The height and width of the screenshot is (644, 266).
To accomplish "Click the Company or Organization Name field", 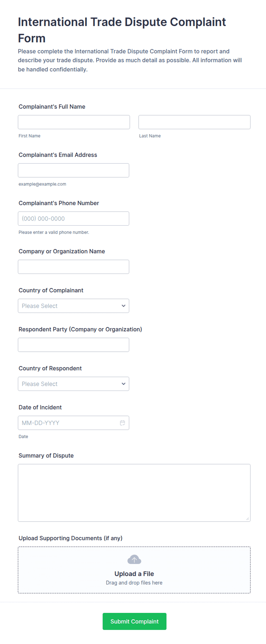I will pos(74,267).
